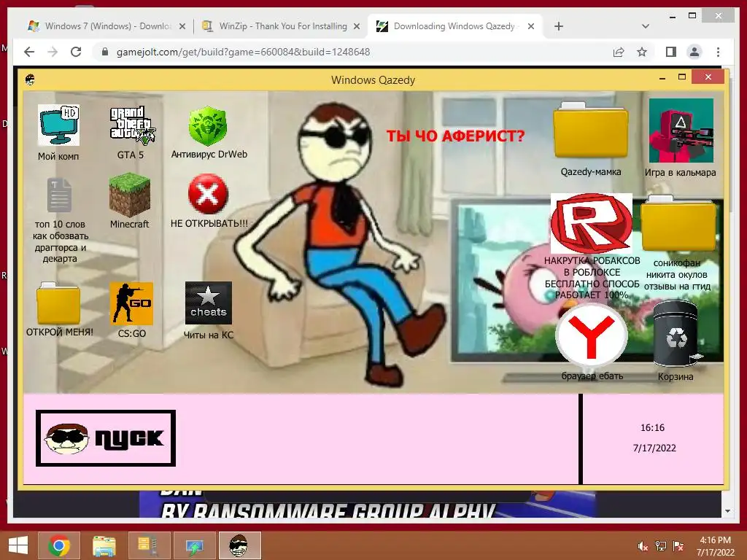Viewport: 747px width, 560px height.
Task: Close the WinZip browser tab
Action: 356,27
